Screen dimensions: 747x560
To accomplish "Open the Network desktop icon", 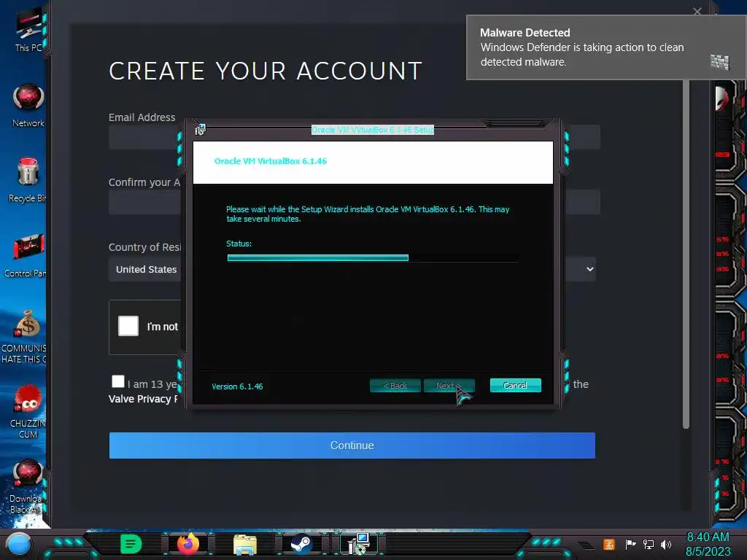I will coord(28,105).
